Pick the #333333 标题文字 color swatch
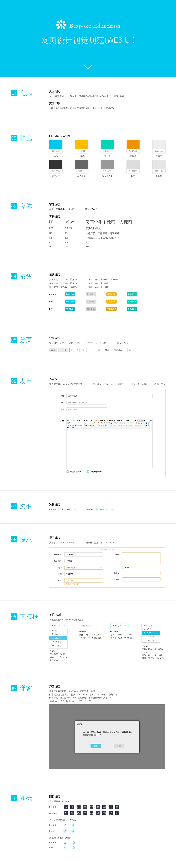The width and height of the screenshot is (176, 868). tap(56, 166)
